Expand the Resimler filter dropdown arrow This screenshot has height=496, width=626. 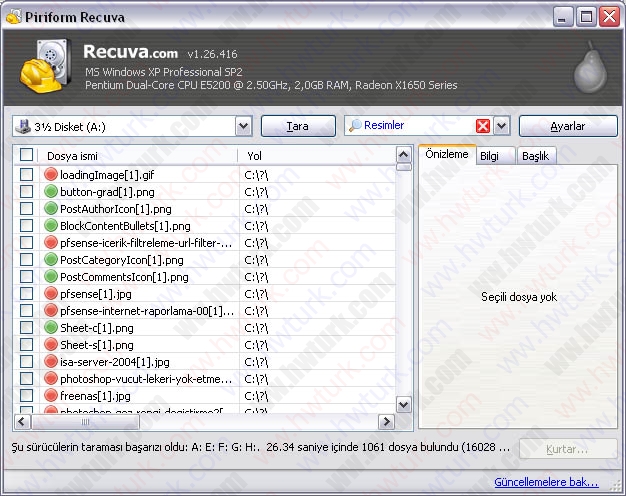(x=501, y=126)
